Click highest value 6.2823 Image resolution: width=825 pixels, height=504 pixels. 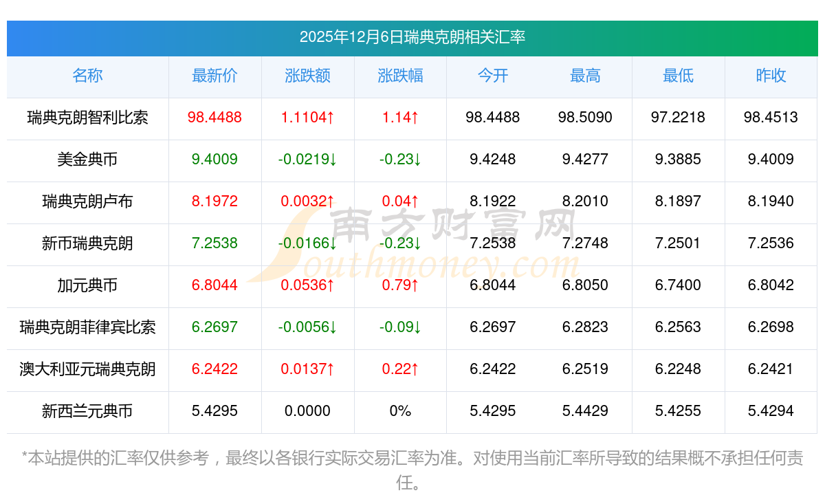pyautogui.click(x=585, y=327)
